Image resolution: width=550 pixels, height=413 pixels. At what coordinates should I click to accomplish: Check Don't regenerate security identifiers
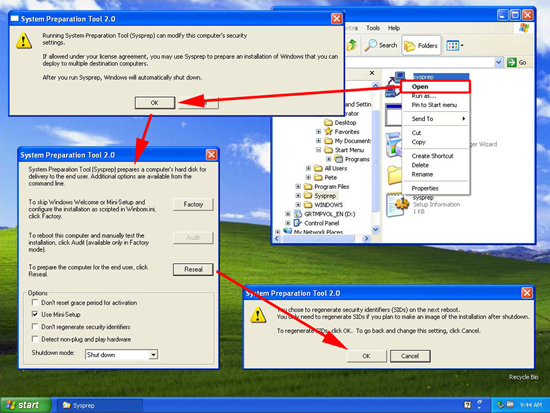(35, 327)
